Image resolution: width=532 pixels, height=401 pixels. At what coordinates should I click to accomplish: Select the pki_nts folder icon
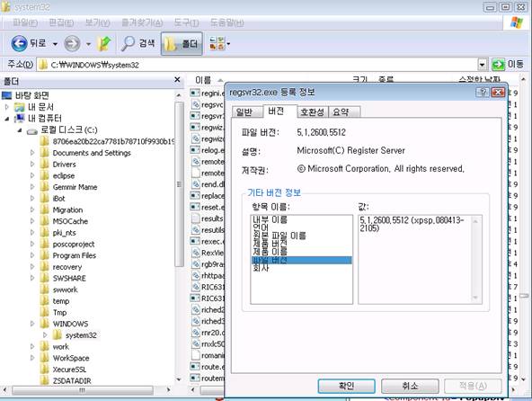click(x=44, y=233)
